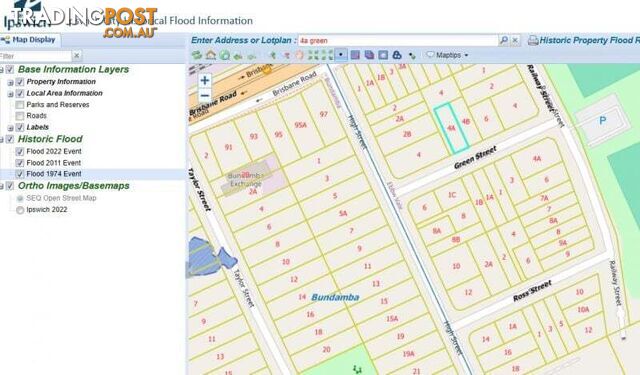This screenshot has width=640, height=375.
Task: Click the printer icon for flood report
Action: 533,40
